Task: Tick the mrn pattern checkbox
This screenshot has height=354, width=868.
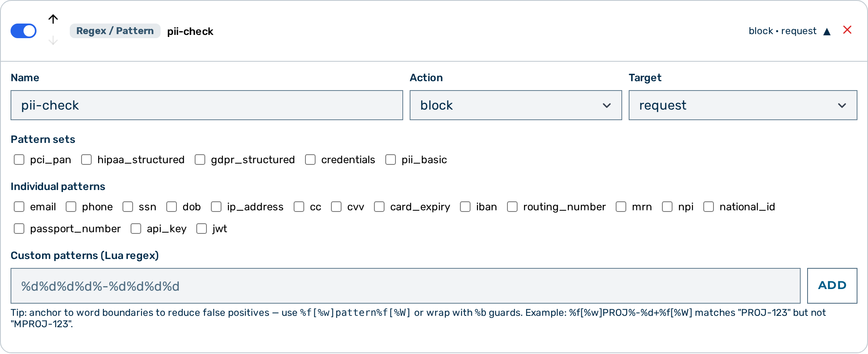Action: (x=621, y=207)
